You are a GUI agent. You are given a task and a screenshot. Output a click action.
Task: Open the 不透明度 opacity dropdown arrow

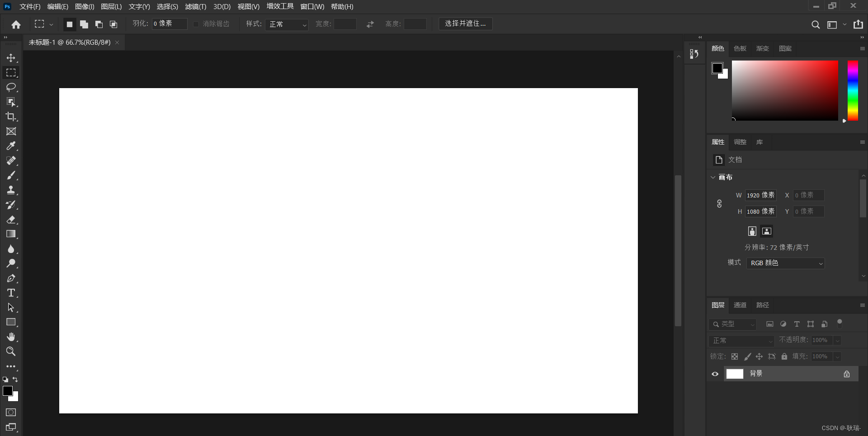coord(837,341)
